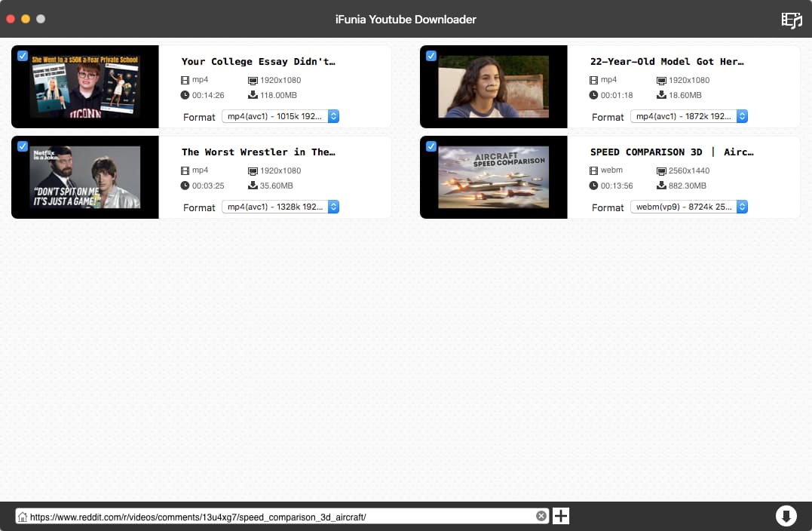The image size is (812, 531).
Task: Click the clock icon next to 00:14:26
Action: click(185, 95)
